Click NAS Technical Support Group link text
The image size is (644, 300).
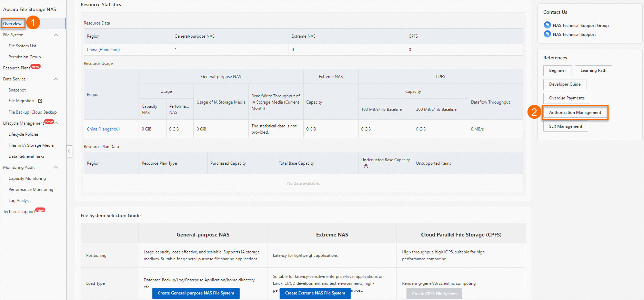coord(581,26)
